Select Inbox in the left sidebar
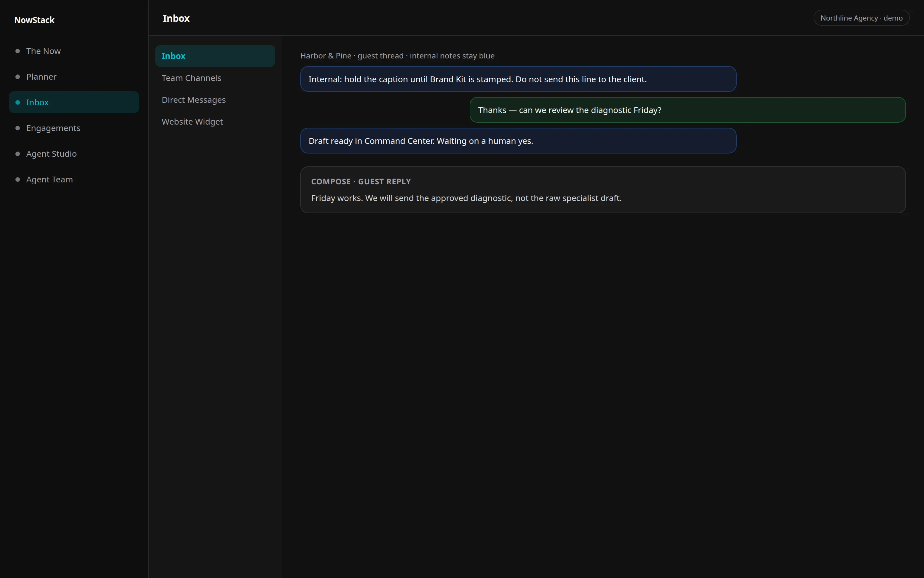Viewport: 924px width, 578px height. [x=74, y=102]
